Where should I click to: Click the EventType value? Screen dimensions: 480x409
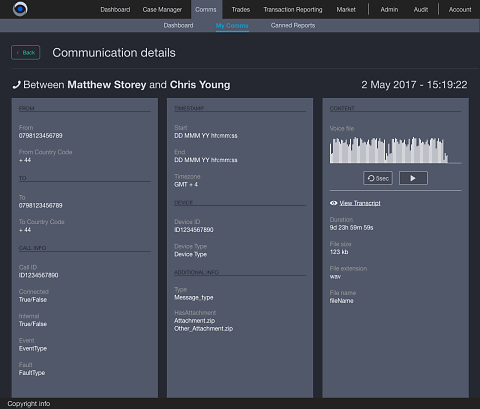pos(33,348)
